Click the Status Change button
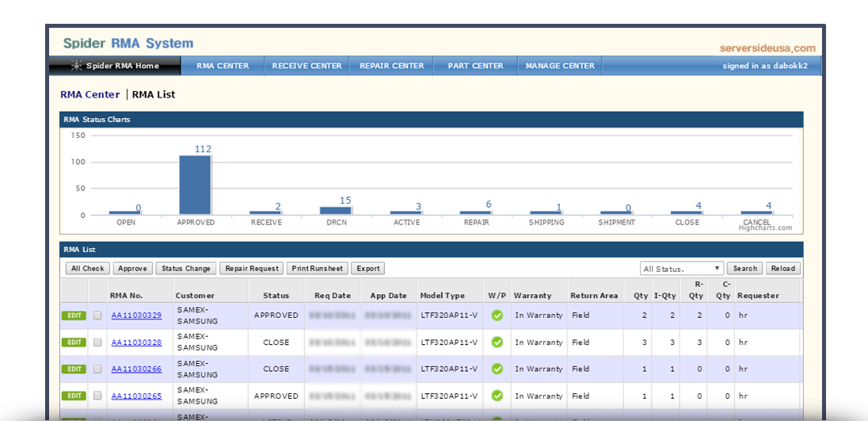The width and height of the screenshot is (868, 421). [186, 269]
